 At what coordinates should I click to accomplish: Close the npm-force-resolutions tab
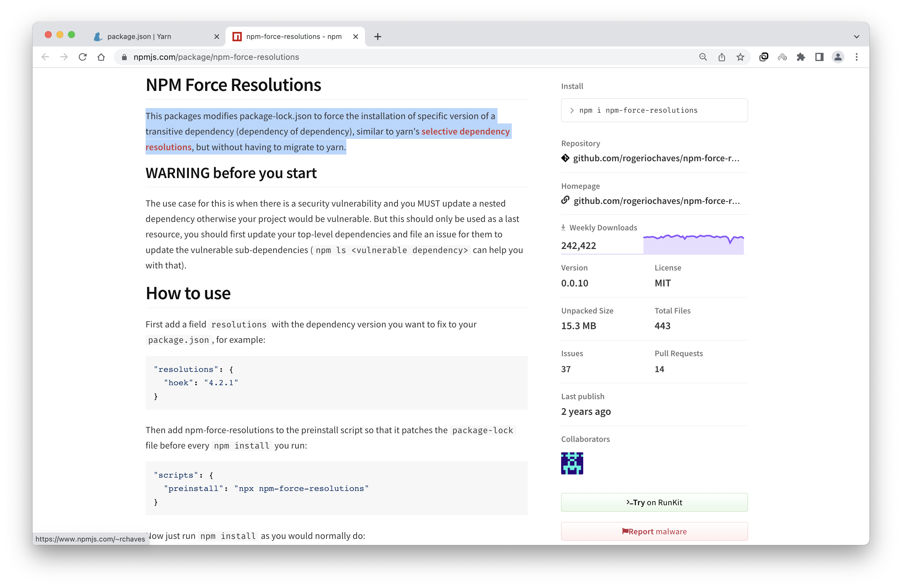tap(355, 37)
